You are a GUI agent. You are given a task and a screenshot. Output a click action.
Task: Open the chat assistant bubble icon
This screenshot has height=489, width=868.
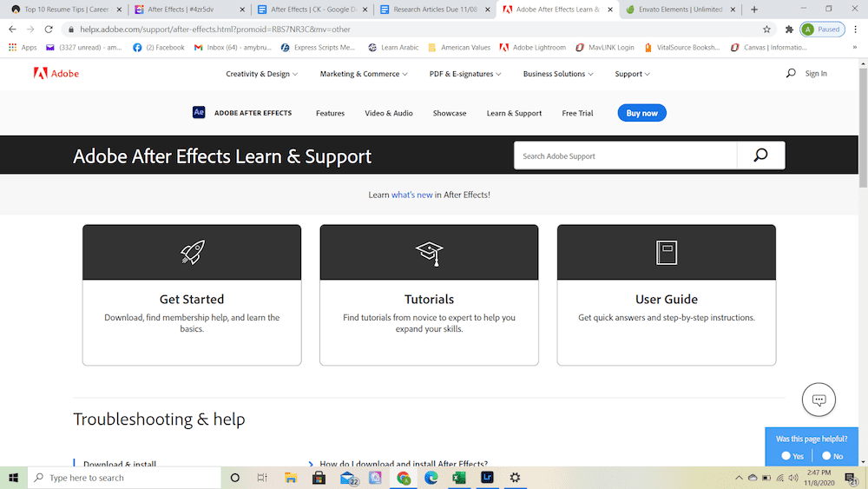tap(819, 400)
